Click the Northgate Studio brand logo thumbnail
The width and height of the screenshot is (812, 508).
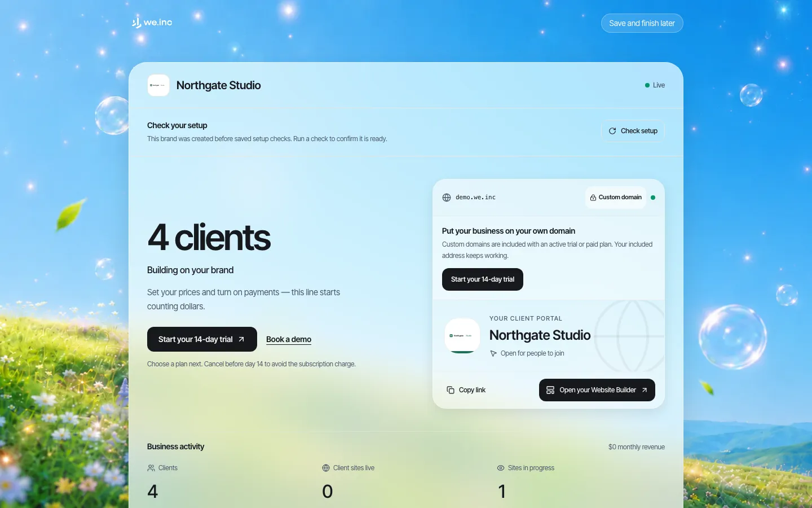point(158,85)
